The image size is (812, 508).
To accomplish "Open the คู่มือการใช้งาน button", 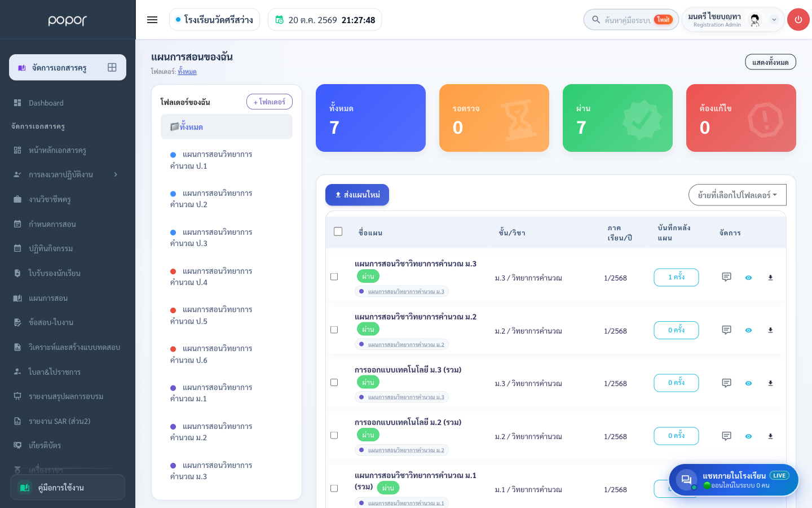I will (68, 488).
